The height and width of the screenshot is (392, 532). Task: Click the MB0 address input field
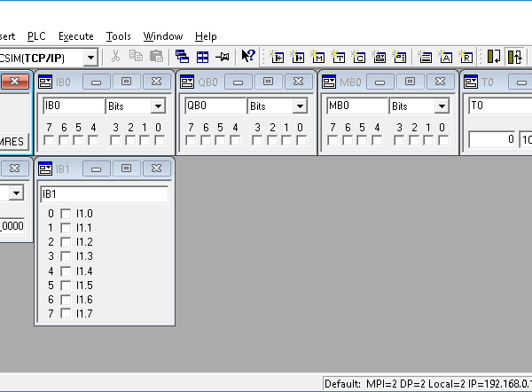pos(357,106)
